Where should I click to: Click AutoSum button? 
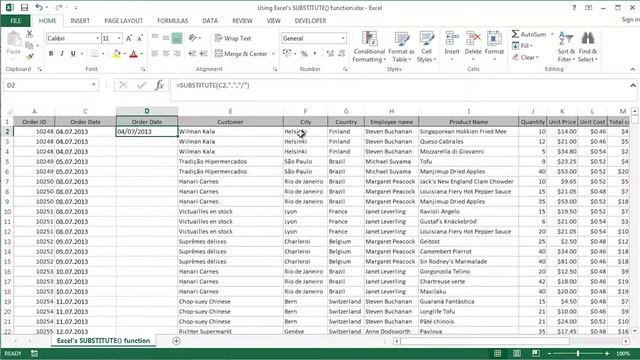(529, 34)
